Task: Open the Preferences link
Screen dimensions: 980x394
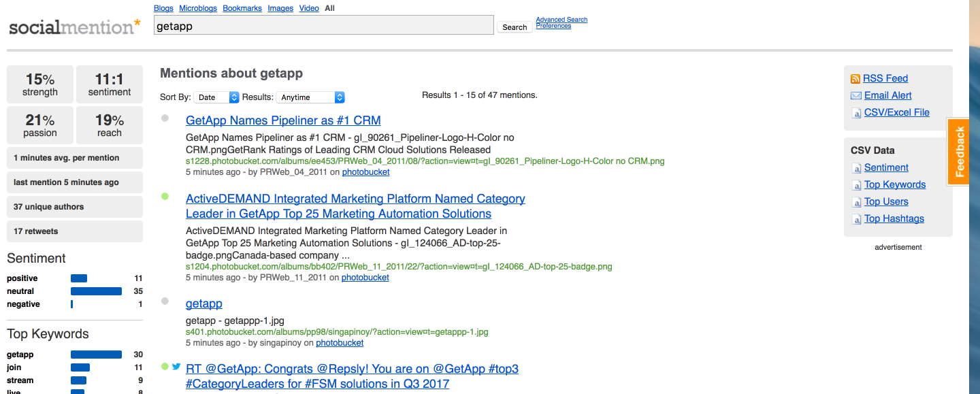Action: click(x=553, y=26)
